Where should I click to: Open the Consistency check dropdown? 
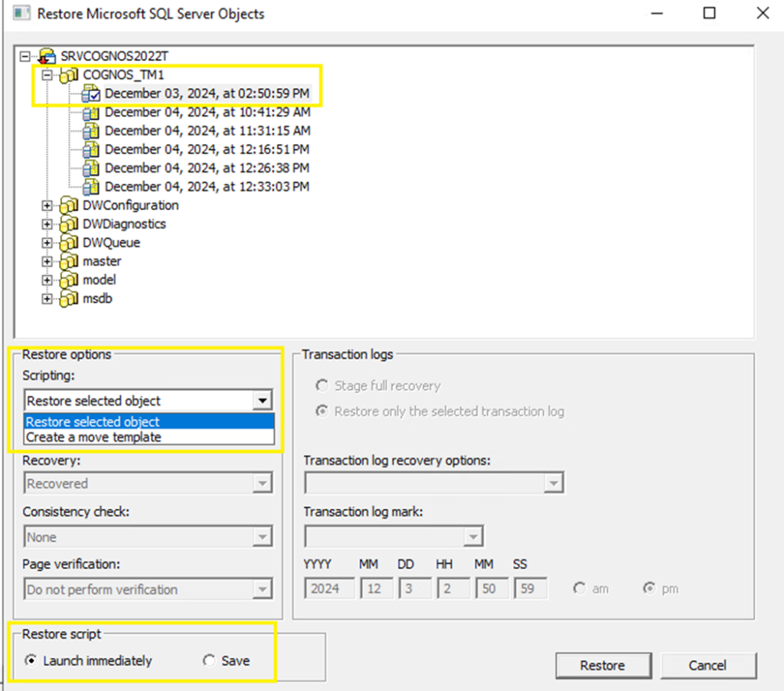point(262,537)
